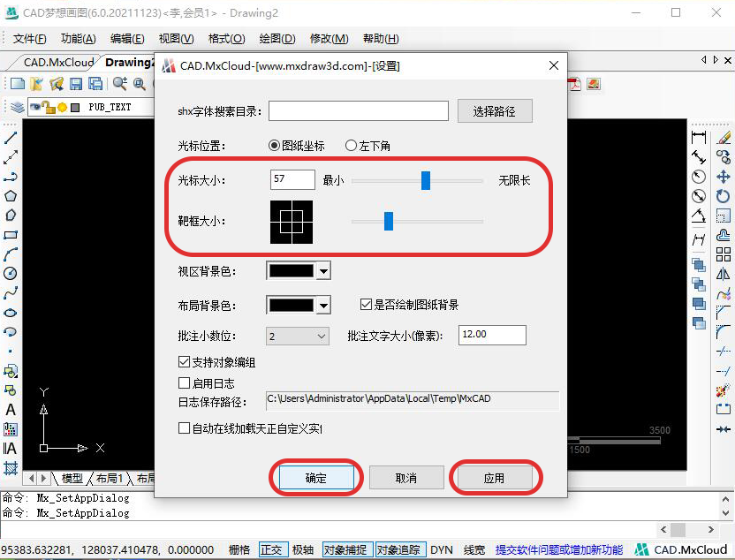Click the 光标大小 slider handle
735x560 pixels.
click(x=426, y=180)
